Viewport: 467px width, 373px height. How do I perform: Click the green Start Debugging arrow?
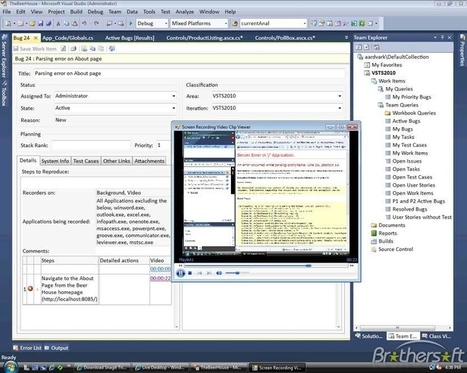point(131,23)
